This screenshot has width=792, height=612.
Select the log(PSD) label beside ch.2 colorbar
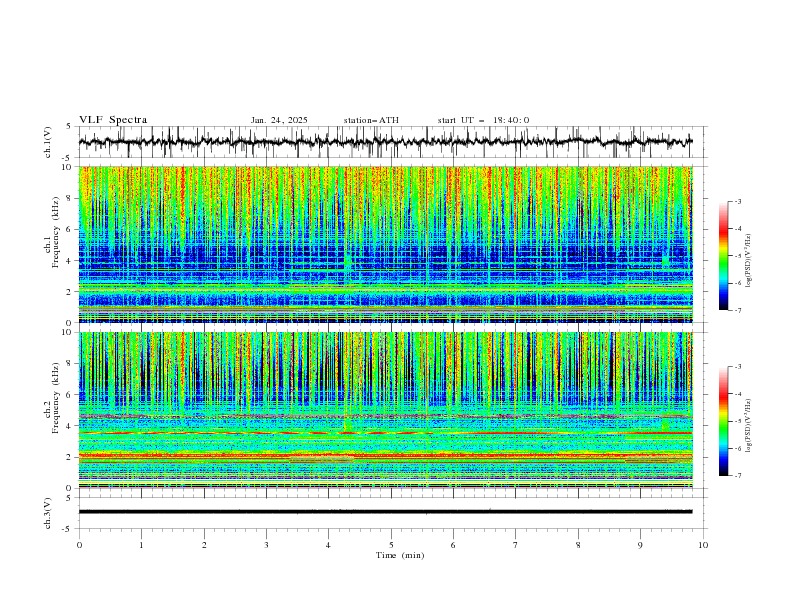tap(749, 426)
